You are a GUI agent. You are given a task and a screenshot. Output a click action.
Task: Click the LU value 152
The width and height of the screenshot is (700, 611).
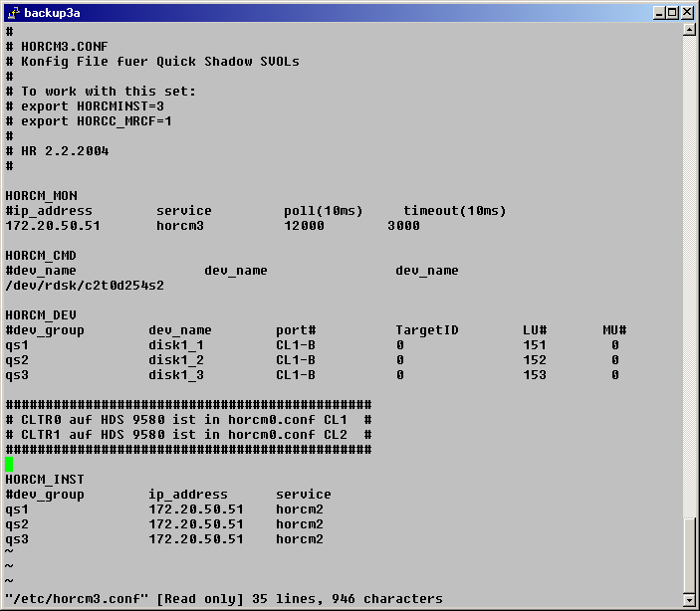[x=535, y=360]
